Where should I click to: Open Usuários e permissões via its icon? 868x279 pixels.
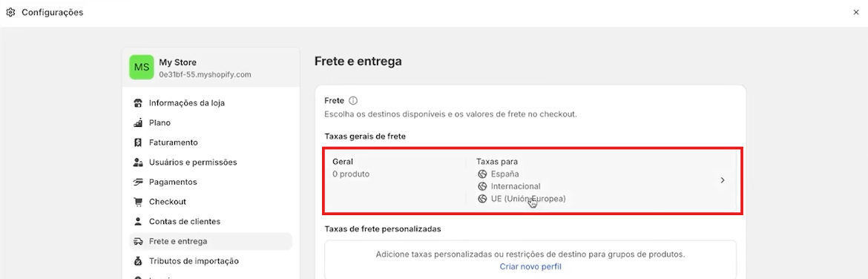[x=139, y=163]
